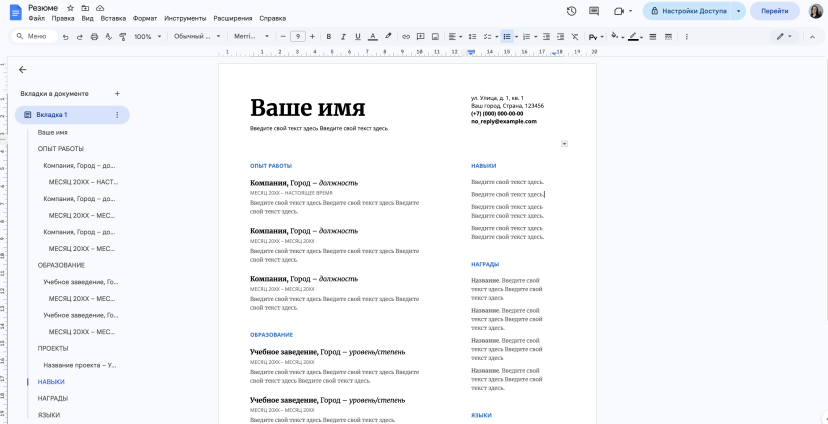Open the border color pencil menu

tap(635, 36)
